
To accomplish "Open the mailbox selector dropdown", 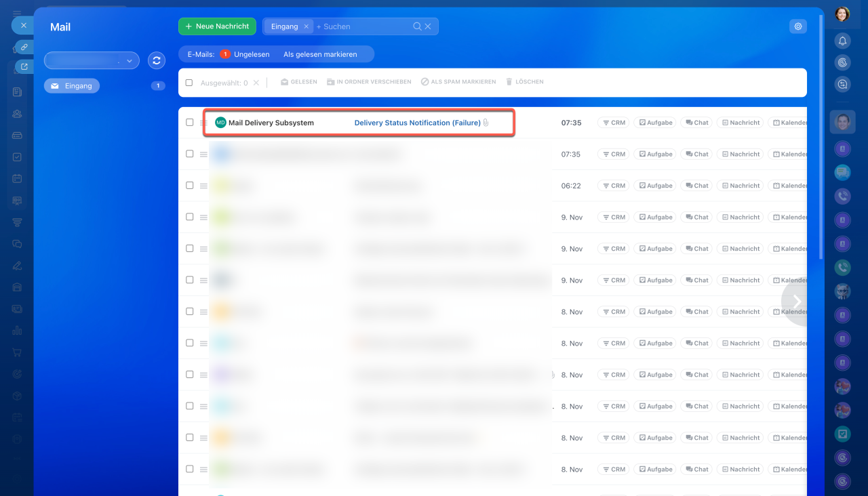I will [92, 60].
